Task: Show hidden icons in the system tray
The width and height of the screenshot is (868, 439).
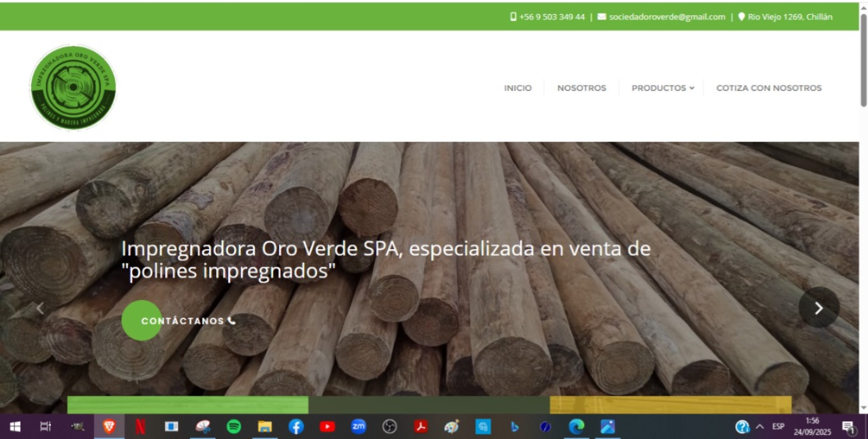Action: click(x=760, y=427)
